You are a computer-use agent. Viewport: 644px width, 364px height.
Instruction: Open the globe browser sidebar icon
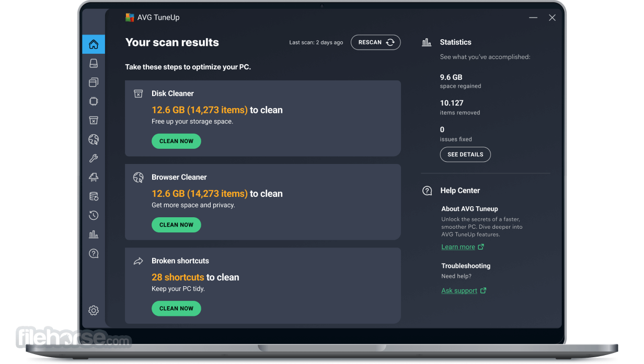coord(94,139)
